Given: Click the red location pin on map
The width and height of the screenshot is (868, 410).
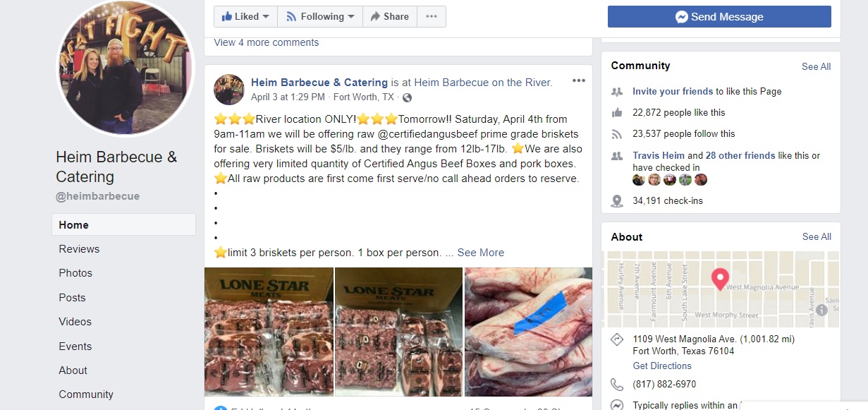Looking at the screenshot, I should click(720, 279).
